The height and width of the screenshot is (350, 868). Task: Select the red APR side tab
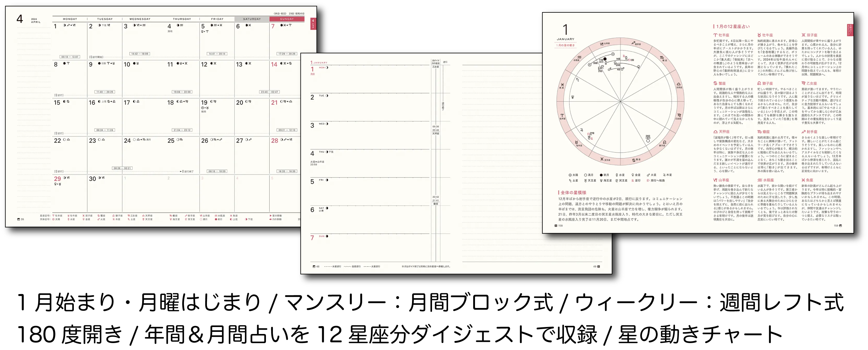coord(313,24)
